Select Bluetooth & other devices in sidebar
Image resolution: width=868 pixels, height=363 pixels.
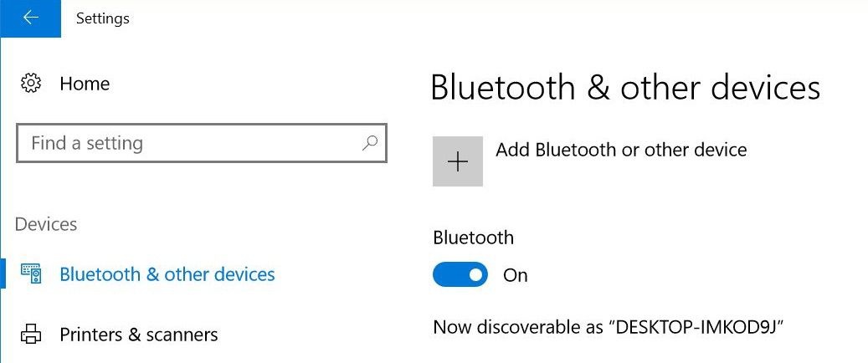[x=167, y=274]
